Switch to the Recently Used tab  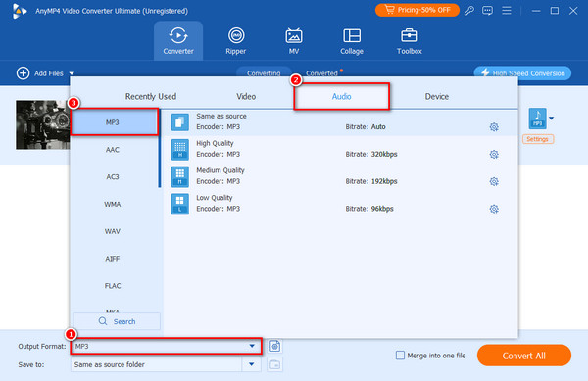[151, 96]
